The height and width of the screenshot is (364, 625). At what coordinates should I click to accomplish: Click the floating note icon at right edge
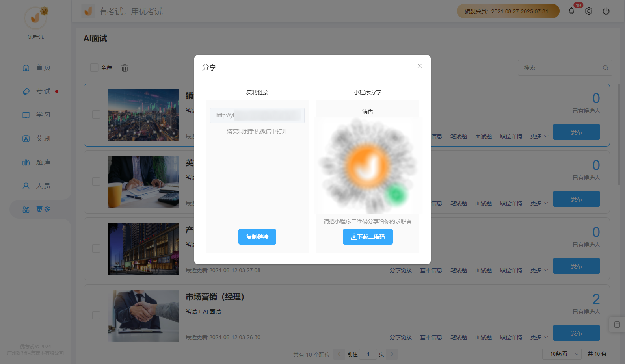[x=617, y=325]
